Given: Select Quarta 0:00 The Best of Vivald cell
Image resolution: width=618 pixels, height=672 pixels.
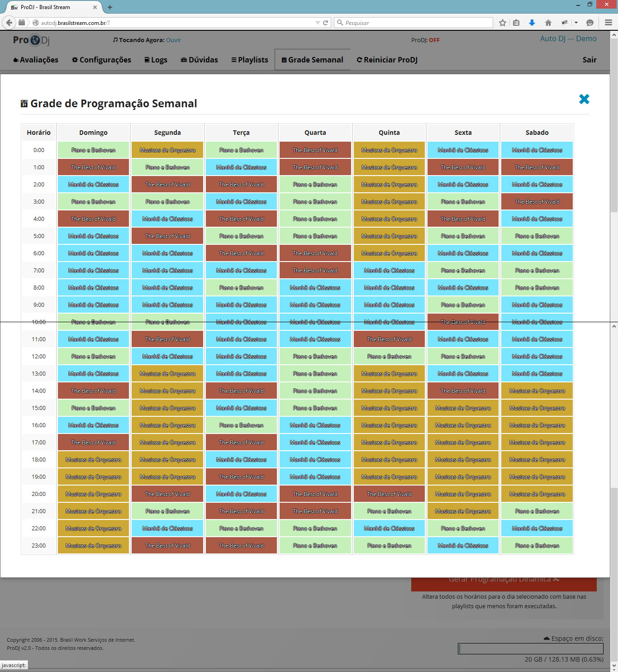Looking at the screenshot, I should point(315,150).
